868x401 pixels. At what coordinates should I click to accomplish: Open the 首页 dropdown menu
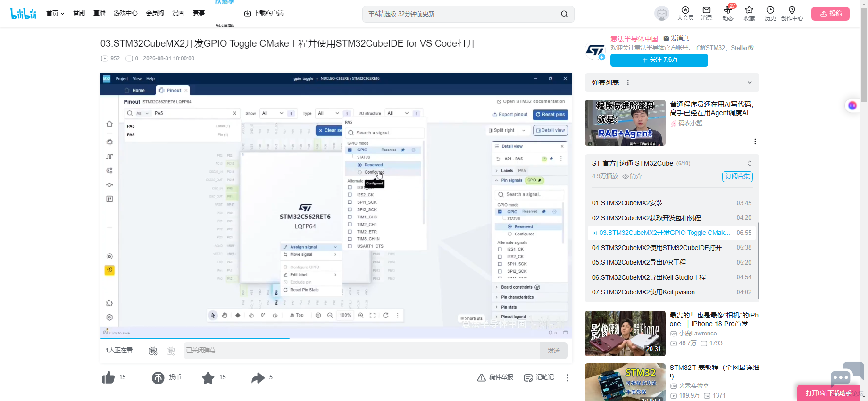(55, 13)
